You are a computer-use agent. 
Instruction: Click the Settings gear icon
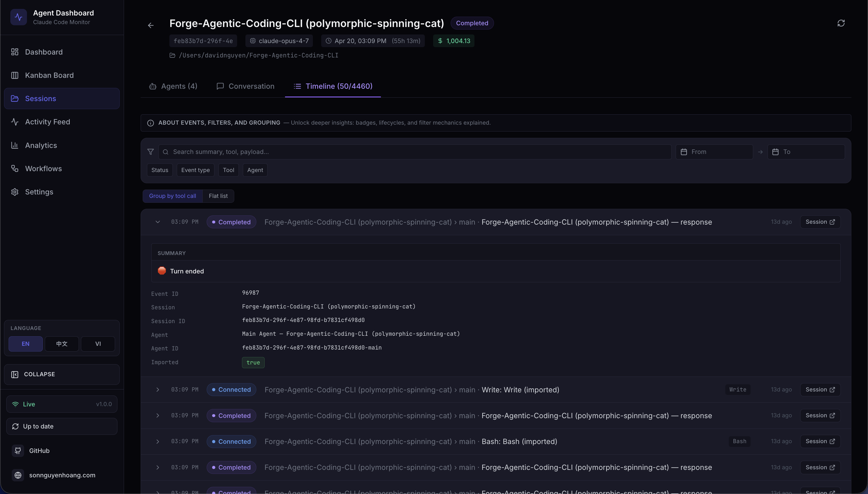(x=15, y=192)
